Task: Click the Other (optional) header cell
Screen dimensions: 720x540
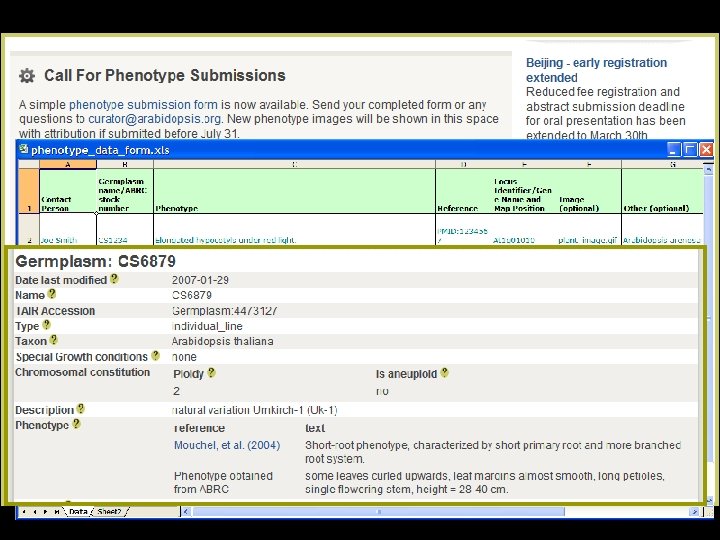Action: (662, 191)
